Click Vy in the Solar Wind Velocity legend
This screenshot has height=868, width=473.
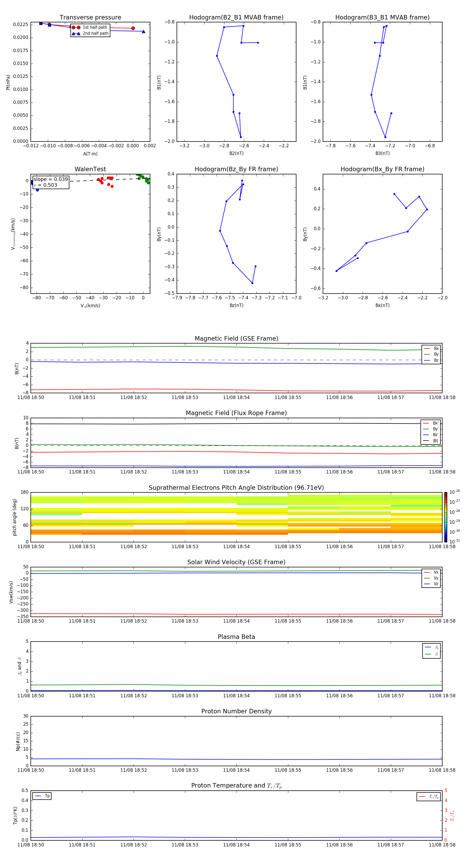tap(431, 578)
